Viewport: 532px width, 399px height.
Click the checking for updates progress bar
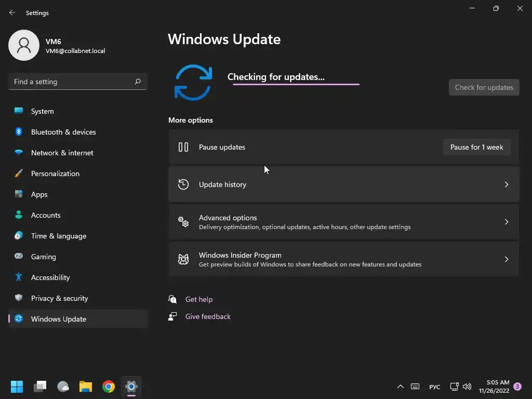click(296, 84)
